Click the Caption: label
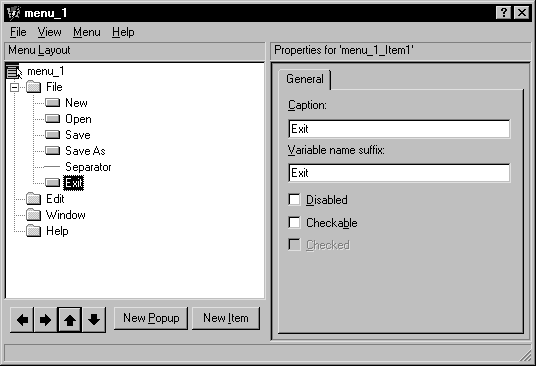The height and width of the screenshot is (366, 536). (307, 105)
